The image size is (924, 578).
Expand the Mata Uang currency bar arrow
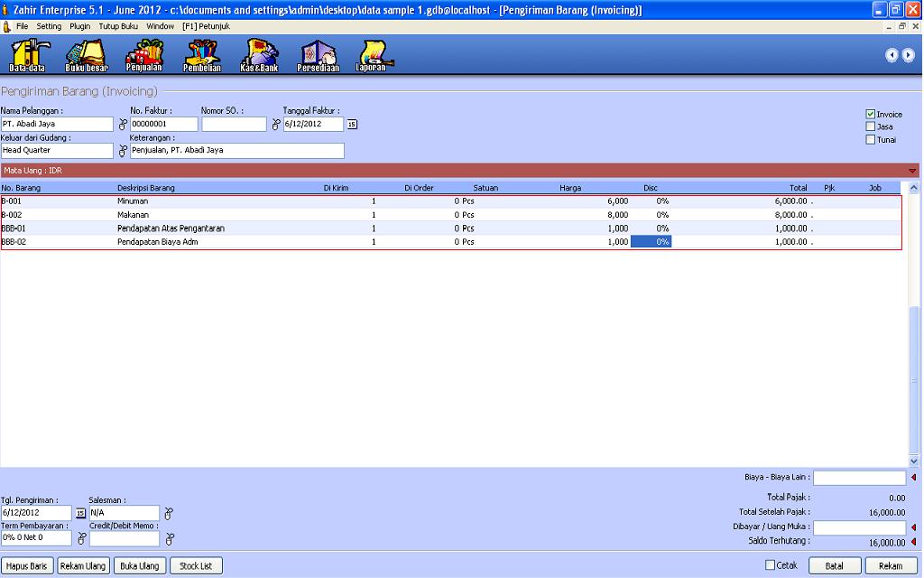(x=912, y=171)
